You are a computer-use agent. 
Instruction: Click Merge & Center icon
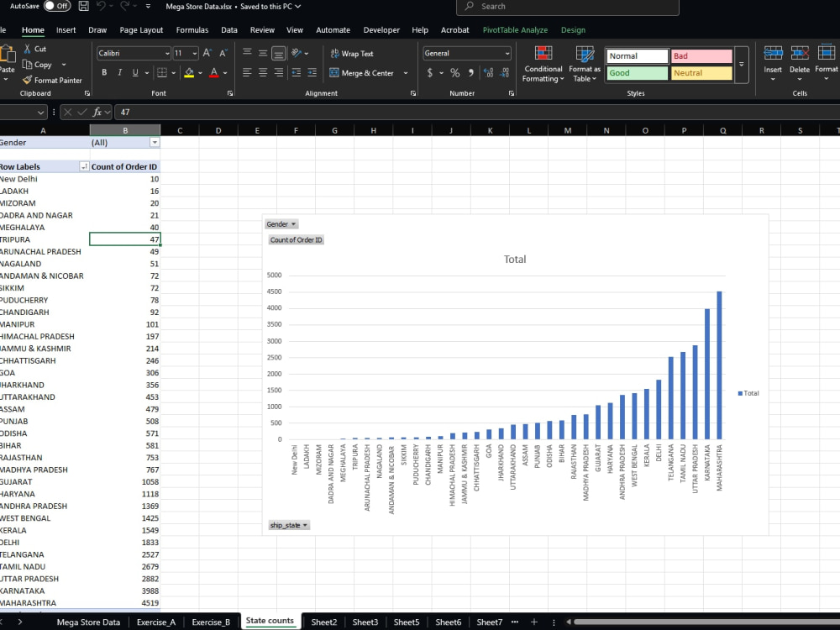[x=333, y=73]
